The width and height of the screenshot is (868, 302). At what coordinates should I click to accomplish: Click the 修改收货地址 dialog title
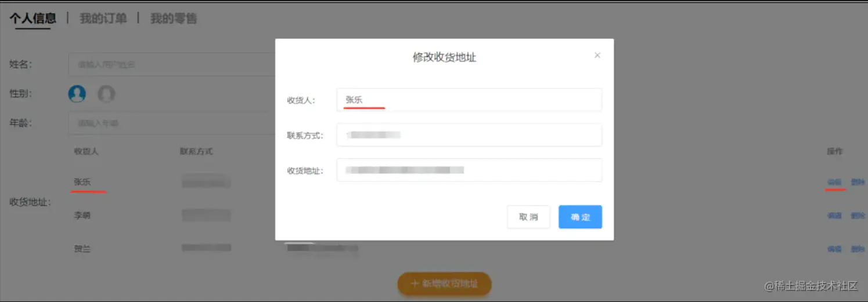point(444,57)
